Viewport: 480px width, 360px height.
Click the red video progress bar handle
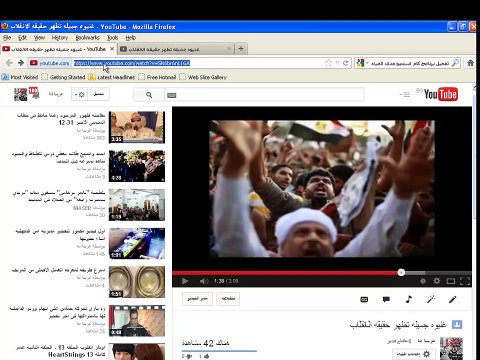(401, 272)
